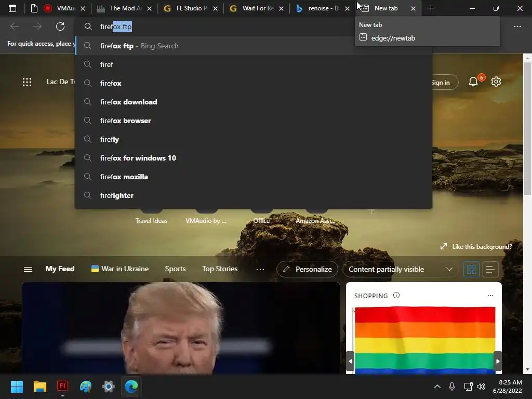Viewport: 532px width, 399px height.
Task: Open the FL app on taskbar
Action: (x=63, y=387)
